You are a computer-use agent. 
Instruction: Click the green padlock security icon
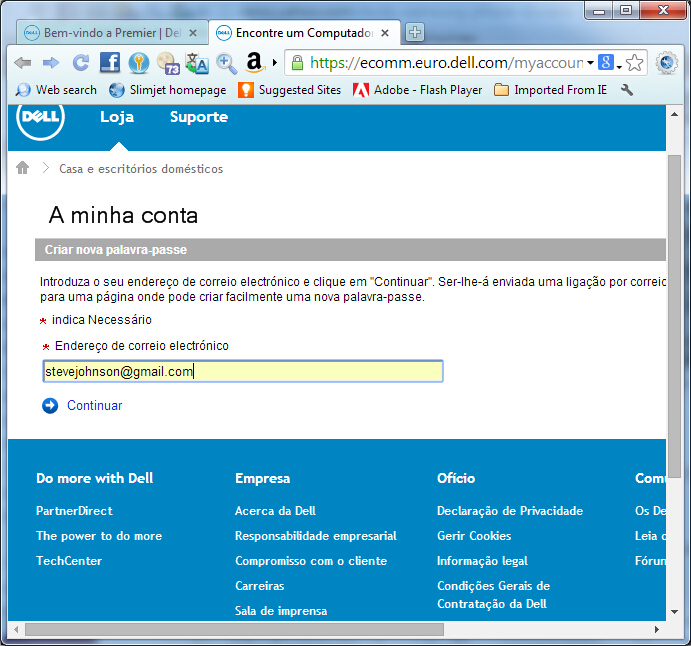tap(297, 63)
